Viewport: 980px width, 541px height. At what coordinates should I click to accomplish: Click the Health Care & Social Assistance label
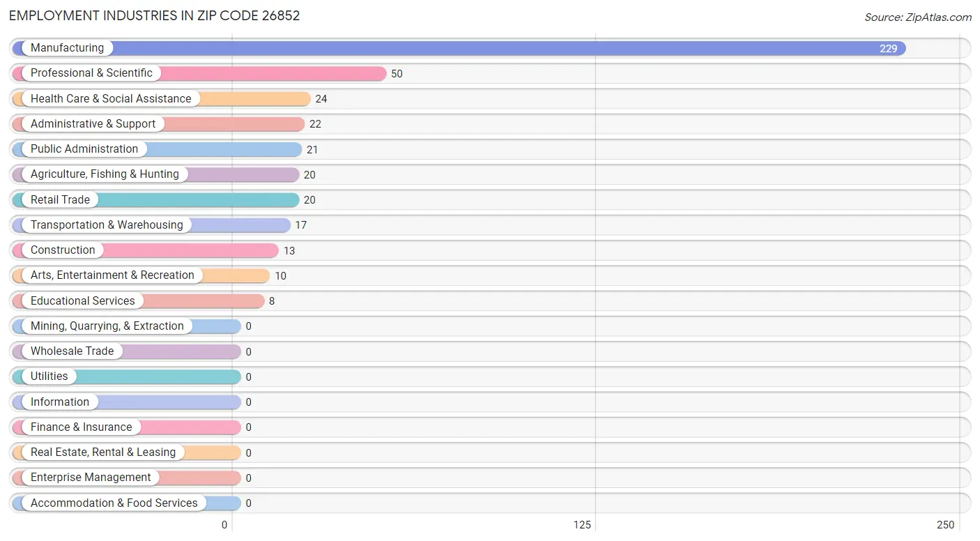click(111, 98)
